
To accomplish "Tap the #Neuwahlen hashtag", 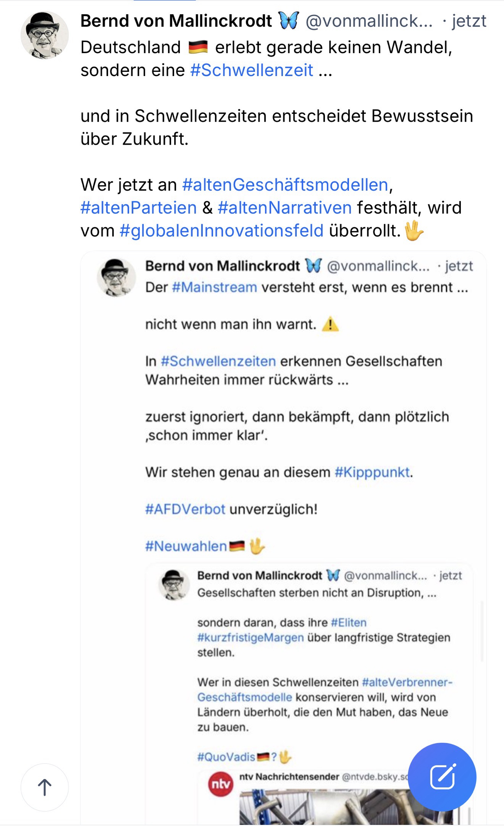I will [x=186, y=546].
